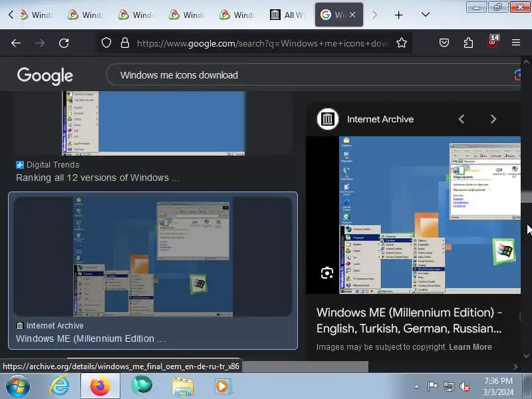Show previous image in preview panel
This screenshot has height=399, width=532.
(462, 119)
